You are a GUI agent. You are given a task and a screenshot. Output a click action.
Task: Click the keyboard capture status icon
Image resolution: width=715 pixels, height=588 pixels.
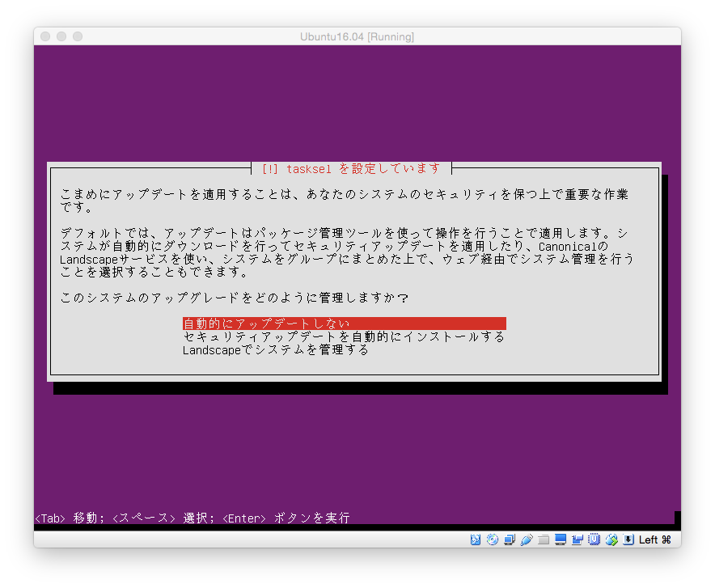(x=628, y=539)
